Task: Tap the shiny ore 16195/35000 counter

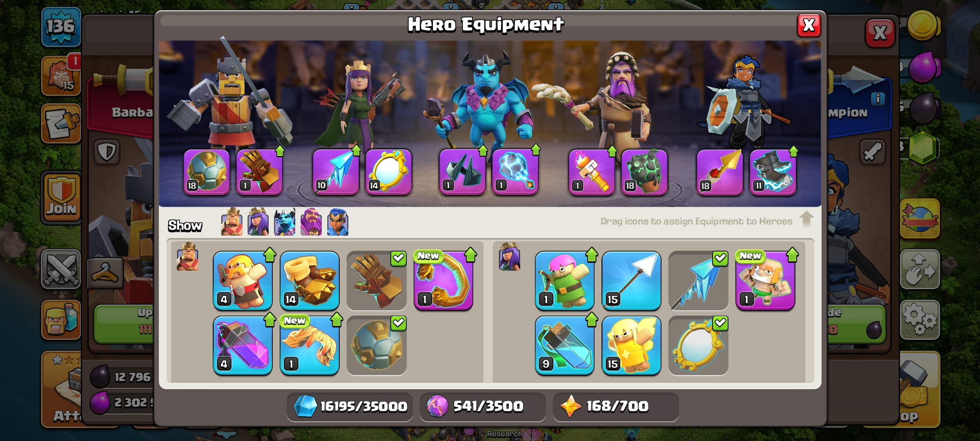Action: tap(350, 407)
